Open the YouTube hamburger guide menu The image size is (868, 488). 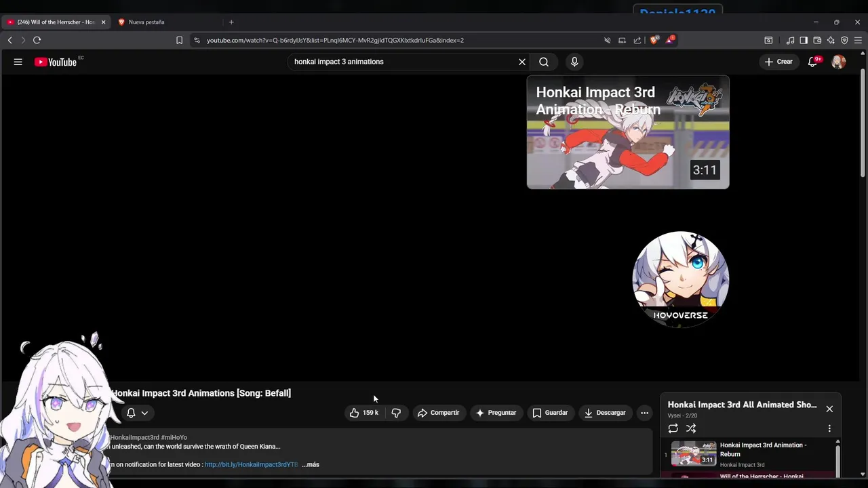tap(18, 62)
